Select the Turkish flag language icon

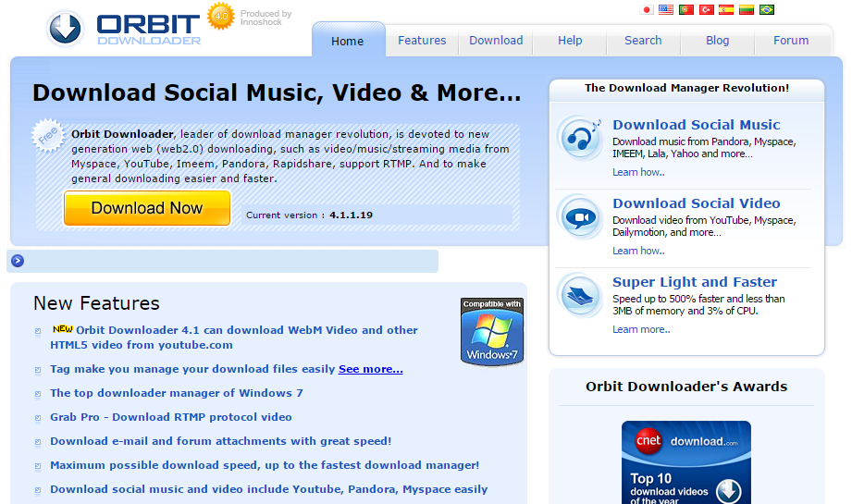[x=707, y=10]
